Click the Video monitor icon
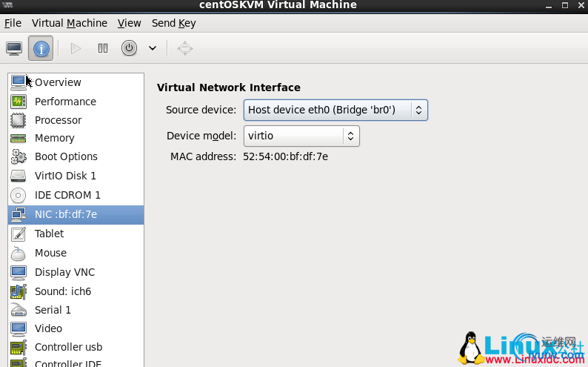Image resolution: width=588 pixels, height=367 pixels. (x=19, y=328)
